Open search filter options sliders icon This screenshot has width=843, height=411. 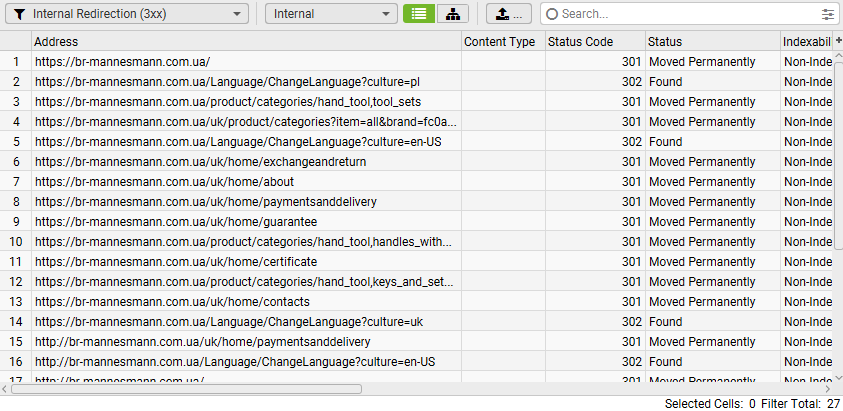(x=828, y=15)
